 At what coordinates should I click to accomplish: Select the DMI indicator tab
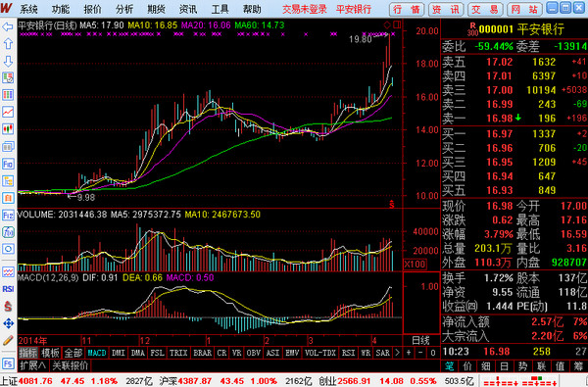click(x=119, y=353)
